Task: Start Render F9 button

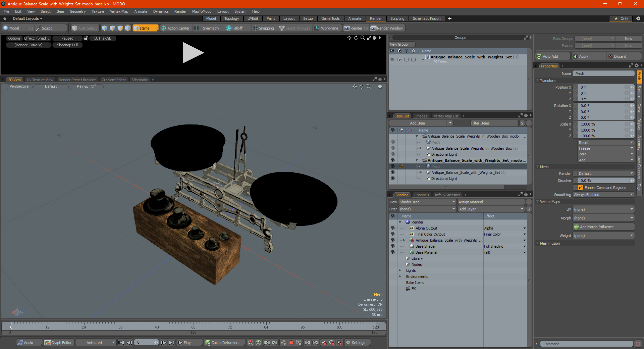Action: tap(356, 28)
